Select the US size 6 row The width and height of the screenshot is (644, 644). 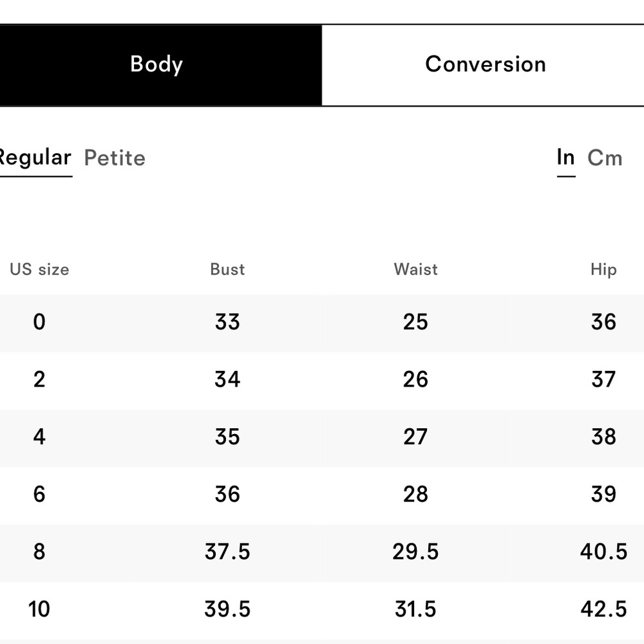(x=322, y=495)
